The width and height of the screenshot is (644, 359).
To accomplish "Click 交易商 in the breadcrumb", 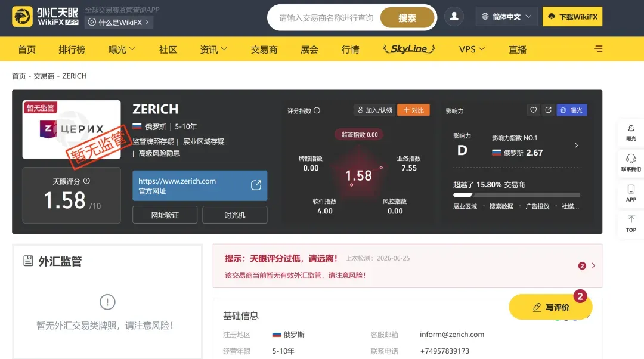I will [44, 76].
